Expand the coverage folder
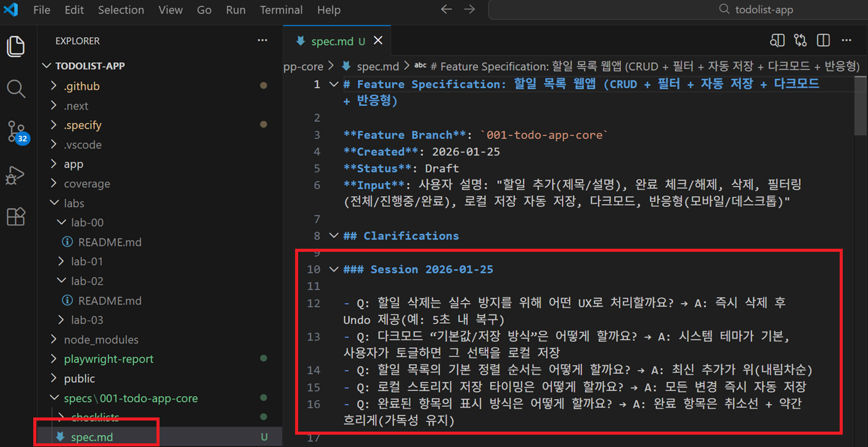 tap(87, 183)
